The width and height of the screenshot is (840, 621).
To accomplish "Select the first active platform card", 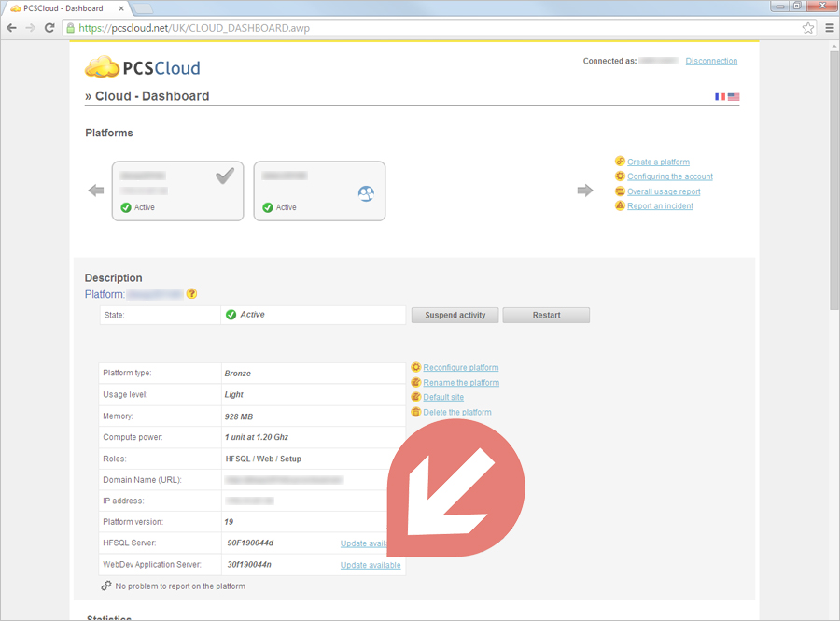I will tap(178, 191).
